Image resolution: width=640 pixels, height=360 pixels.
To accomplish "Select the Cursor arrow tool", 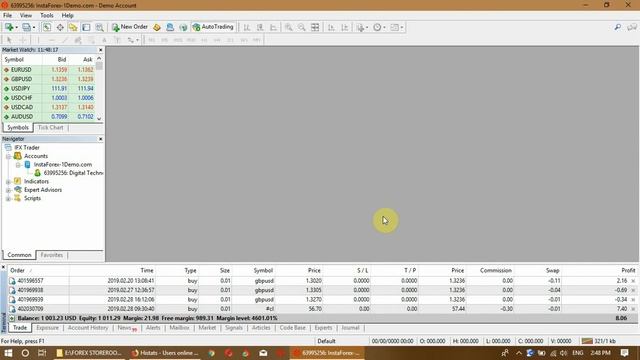I will [x=9, y=40].
